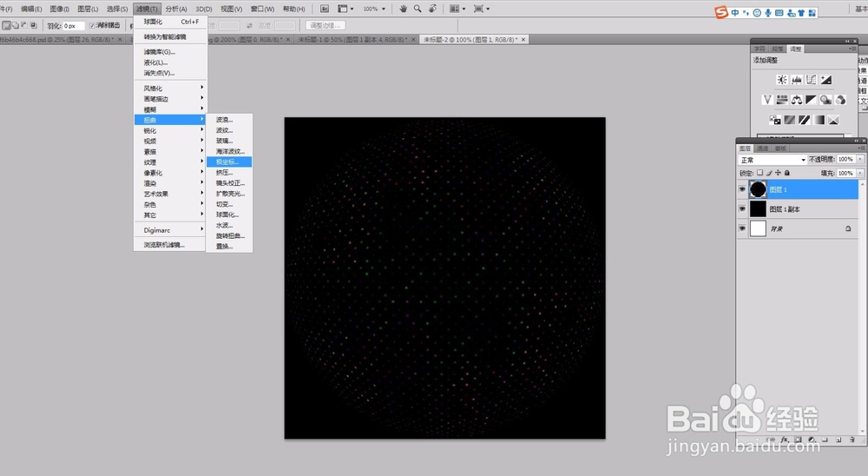Toggle the 消除锯齿 anti-alias checkbox
The width and height of the screenshot is (868, 476).
click(92, 25)
